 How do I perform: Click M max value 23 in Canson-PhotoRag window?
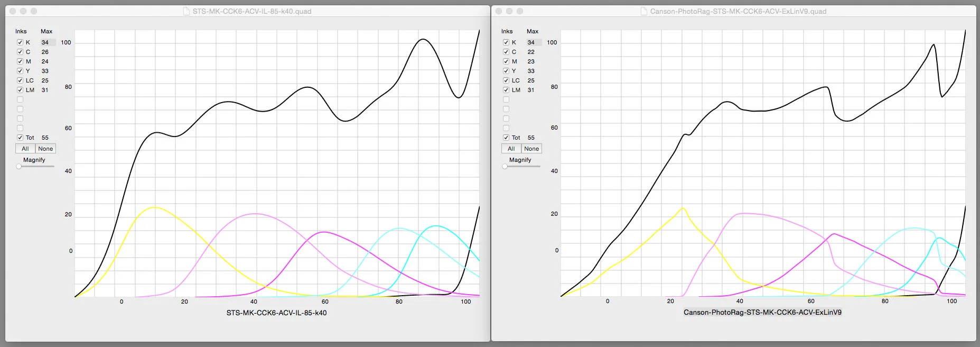[531, 61]
